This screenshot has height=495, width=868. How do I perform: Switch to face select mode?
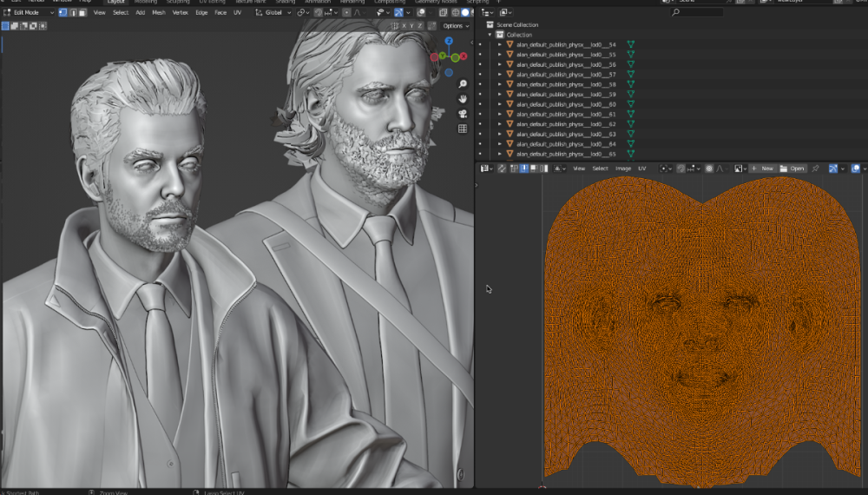[x=82, y=13]
